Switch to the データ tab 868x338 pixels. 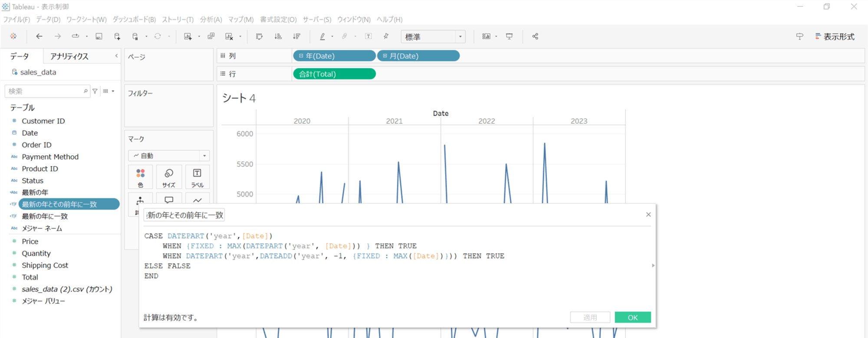pyautogui.click(x=20, y=56)
